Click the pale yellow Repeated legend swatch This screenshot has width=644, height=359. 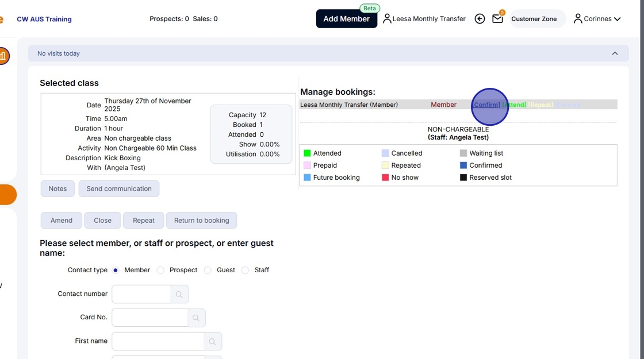385,165
